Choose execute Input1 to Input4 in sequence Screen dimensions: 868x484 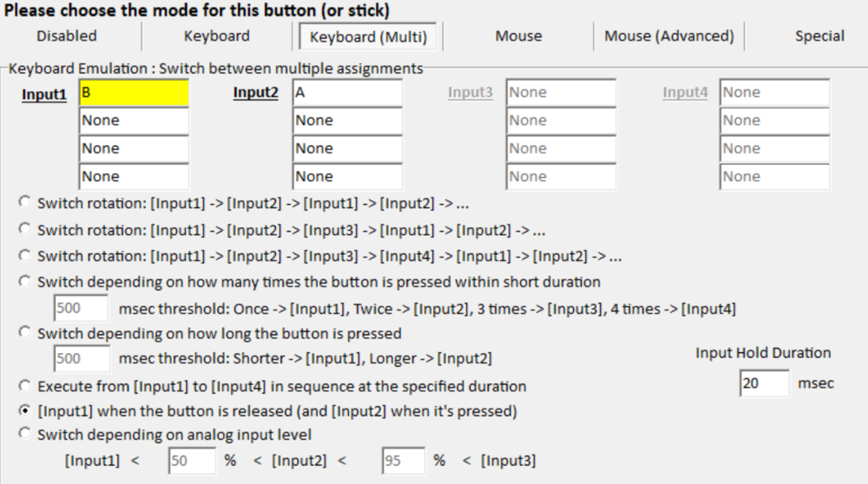click(x=25, y=385)
